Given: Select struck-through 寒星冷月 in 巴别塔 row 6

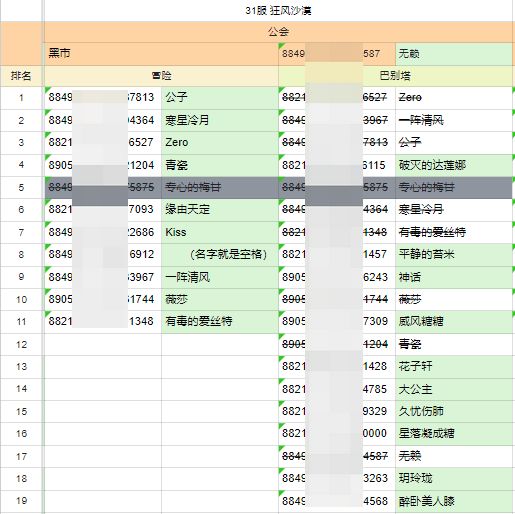Looking at the screenshot, I should (x=454, y=209).
